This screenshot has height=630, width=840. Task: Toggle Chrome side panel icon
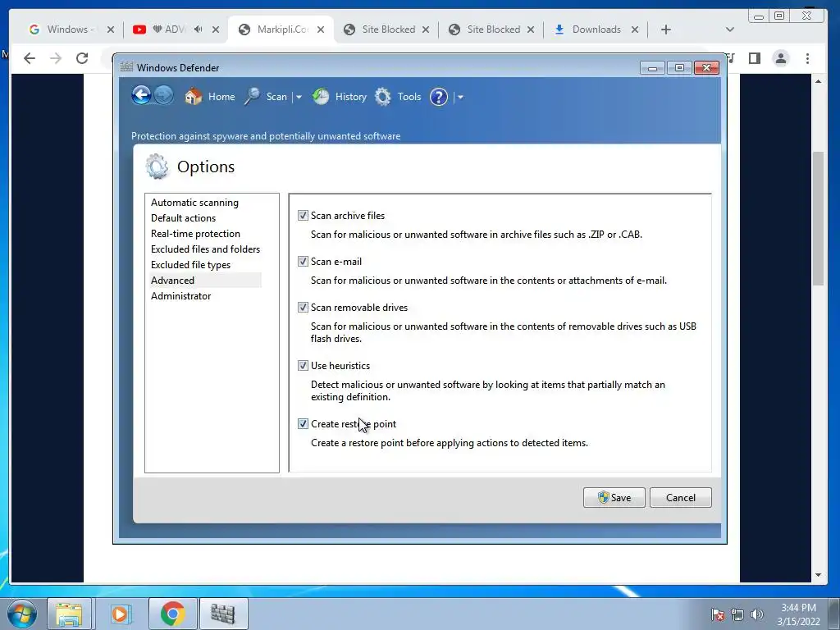tap(755, 58)
